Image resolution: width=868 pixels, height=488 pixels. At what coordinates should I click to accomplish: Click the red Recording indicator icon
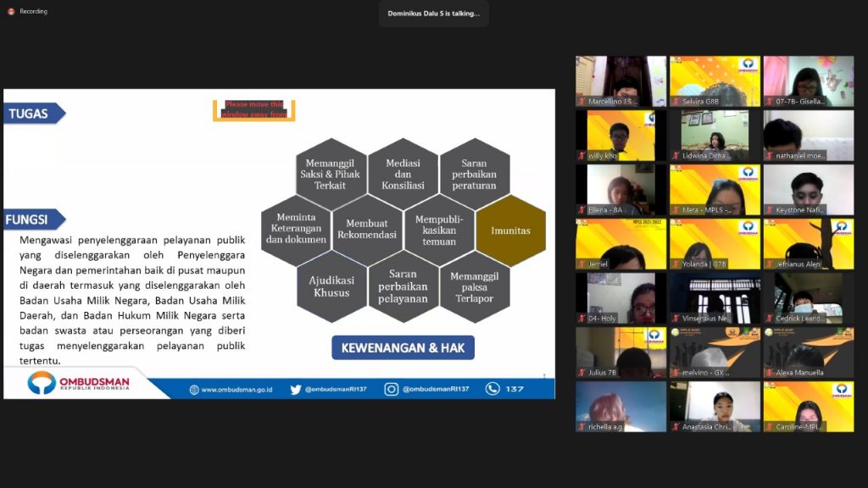(x=11, y=11)
